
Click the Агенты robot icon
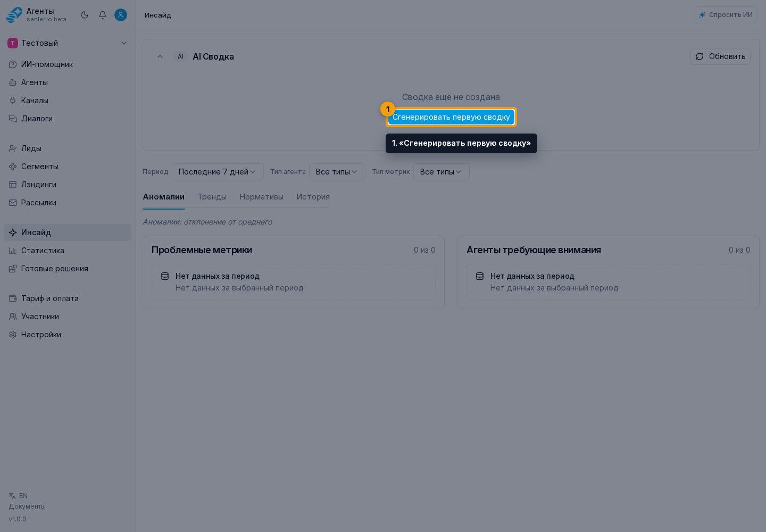tap(13, 82)
